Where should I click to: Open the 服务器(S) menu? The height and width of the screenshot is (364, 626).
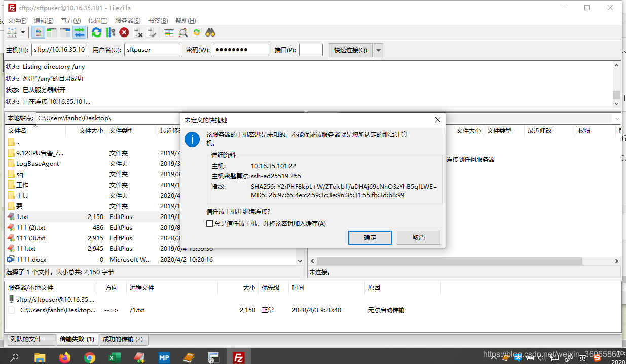click(x=128, y=21)
